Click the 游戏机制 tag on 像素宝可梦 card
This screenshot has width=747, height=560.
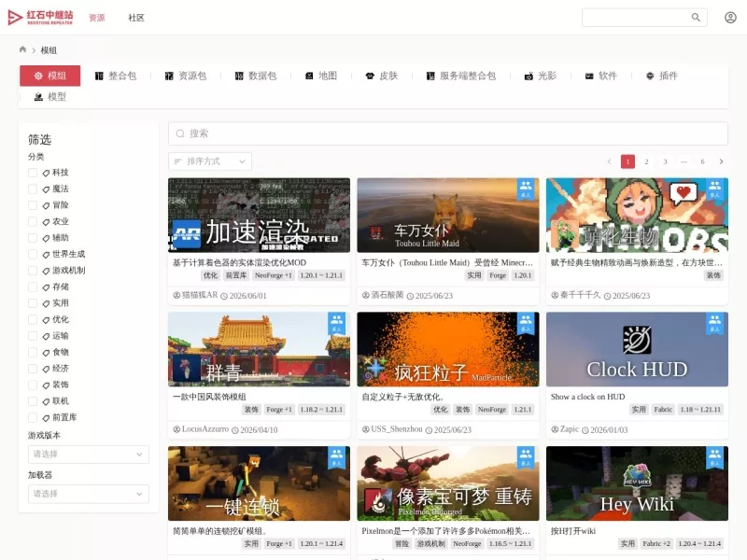pyautogui.click(x=431, y=544)
